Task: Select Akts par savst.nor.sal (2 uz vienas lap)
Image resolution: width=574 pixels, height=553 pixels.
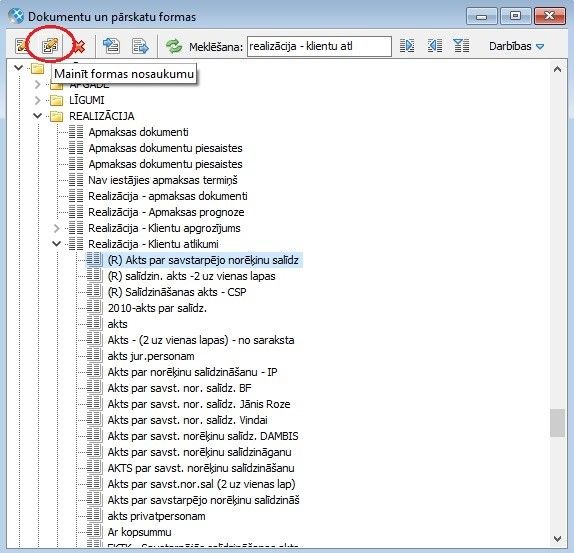Action: click(201, 484)
